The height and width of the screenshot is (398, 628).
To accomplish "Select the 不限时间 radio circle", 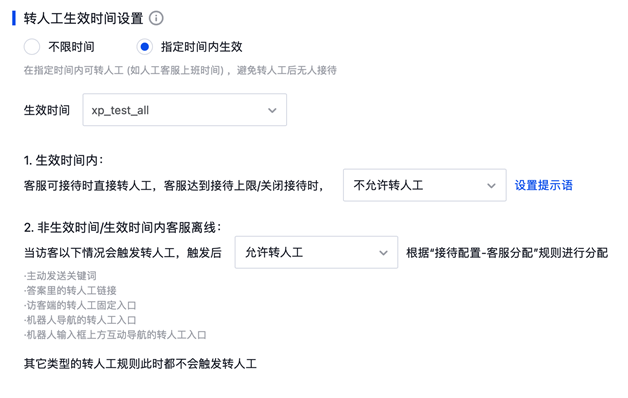I will [32, 47].
